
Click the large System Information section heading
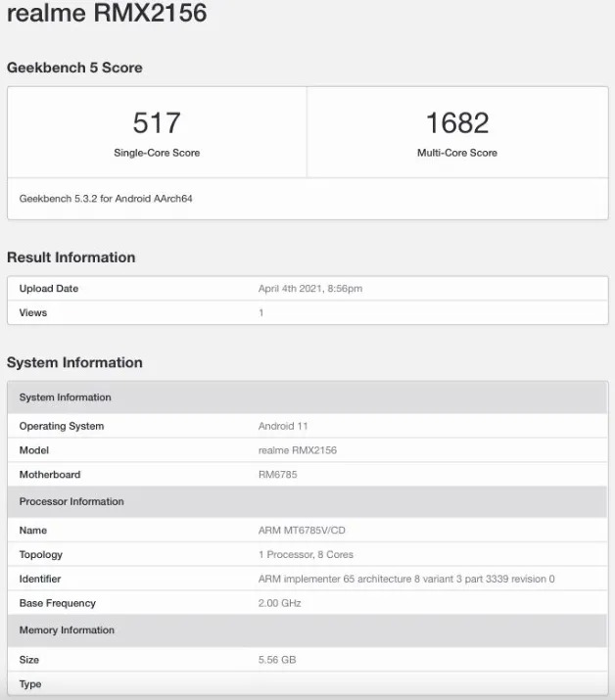pyautogui.click(x=74, y=362)
